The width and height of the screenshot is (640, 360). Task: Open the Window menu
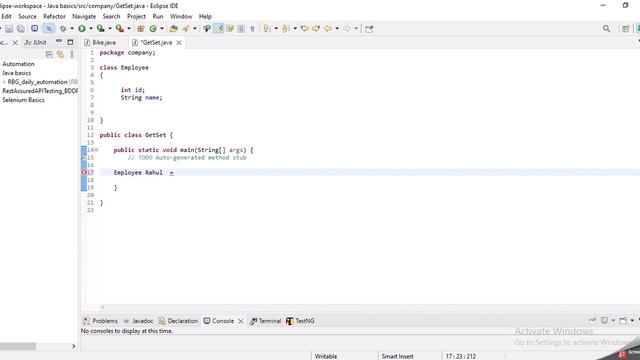(181, 16)
